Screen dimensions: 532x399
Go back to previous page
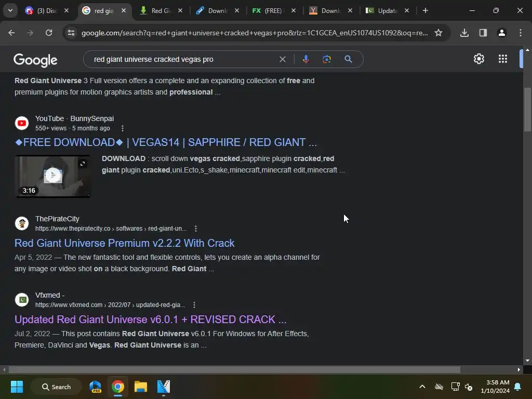[11, 33]
